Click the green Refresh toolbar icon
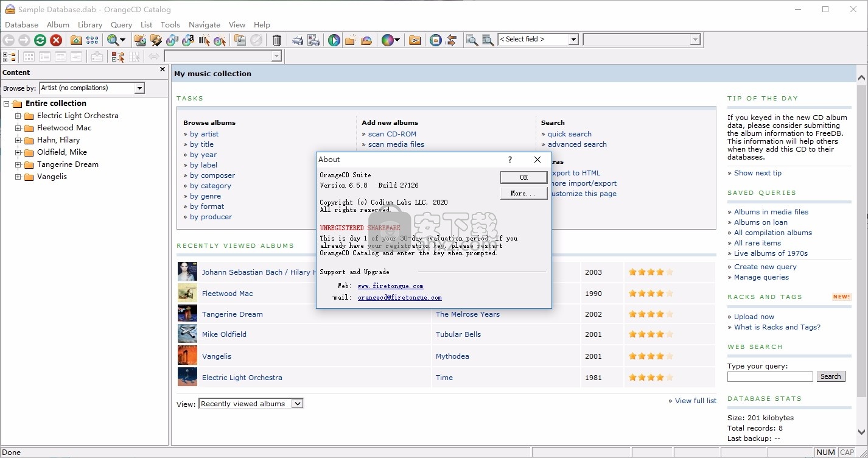 pyautogui.click(x=40, y=40)
